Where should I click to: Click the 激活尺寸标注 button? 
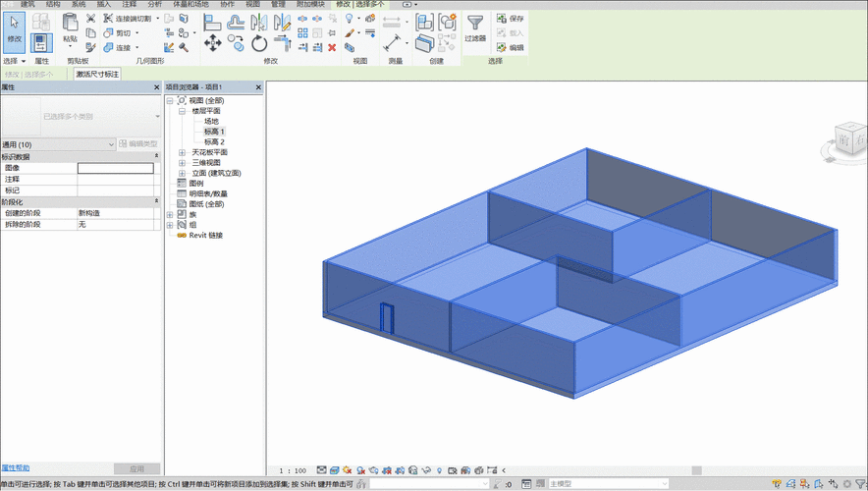point(97,74)
